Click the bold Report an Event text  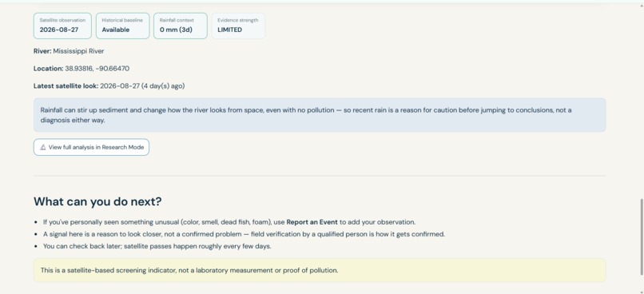point(312,222)
